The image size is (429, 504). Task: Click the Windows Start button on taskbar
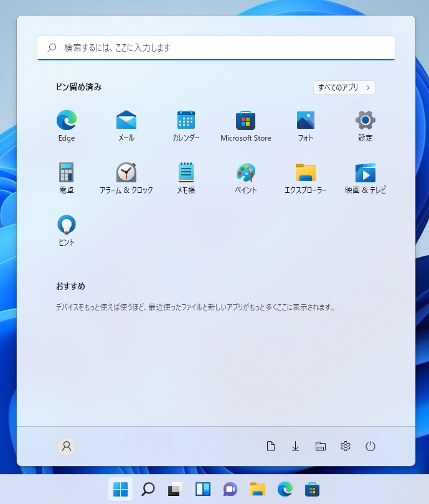[121, 489]
